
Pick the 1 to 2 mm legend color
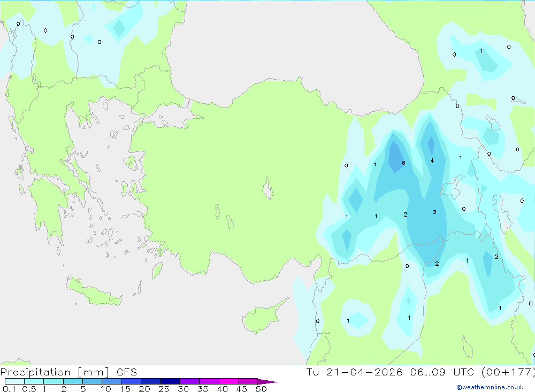(53, 381)
